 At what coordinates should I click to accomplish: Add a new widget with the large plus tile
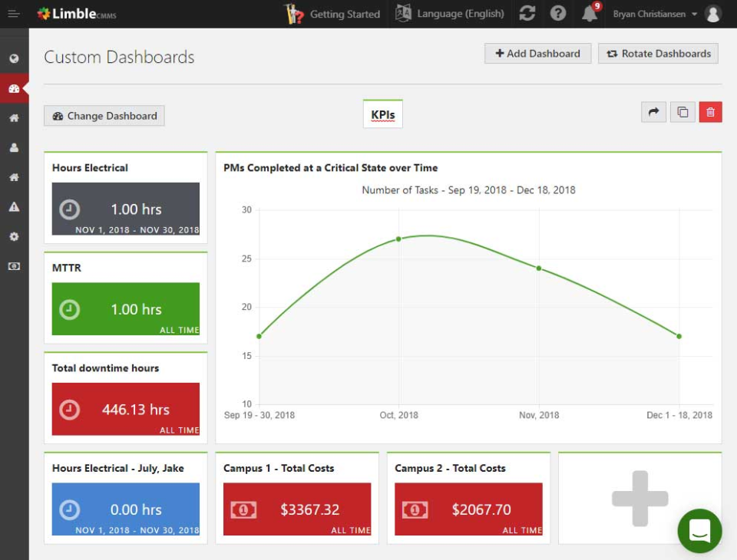click(640, 497)
